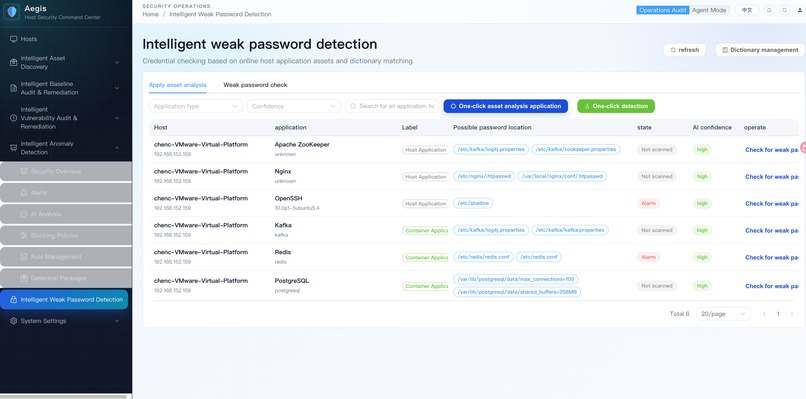Open the user profile icon
The width and height of the screenshot is (806, 399).
pyautogui.click(x=799, y=10)
